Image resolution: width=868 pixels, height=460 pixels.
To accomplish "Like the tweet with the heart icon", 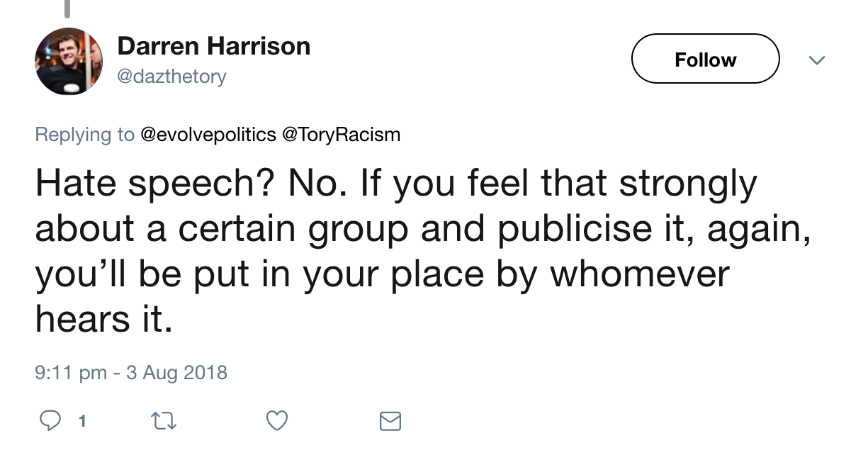I will pos(277,422).
